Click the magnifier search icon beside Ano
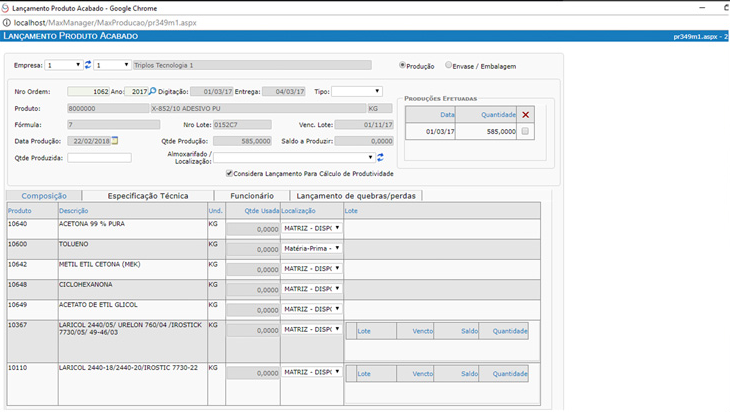 point(153,91)
